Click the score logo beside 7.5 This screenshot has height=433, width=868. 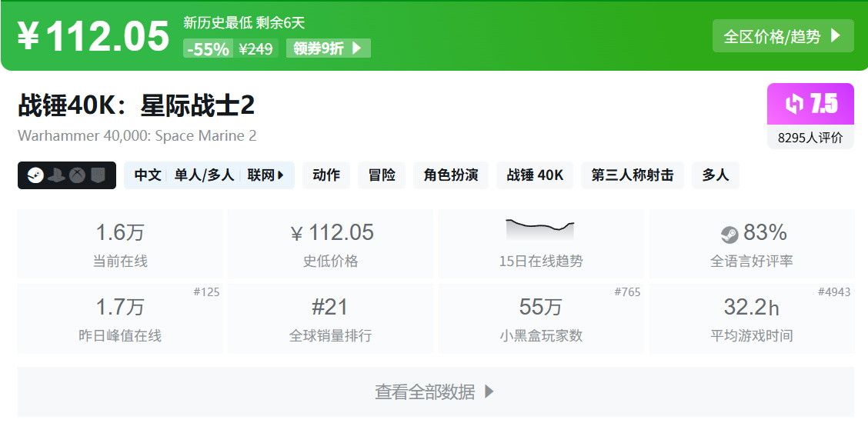(793, 104)
